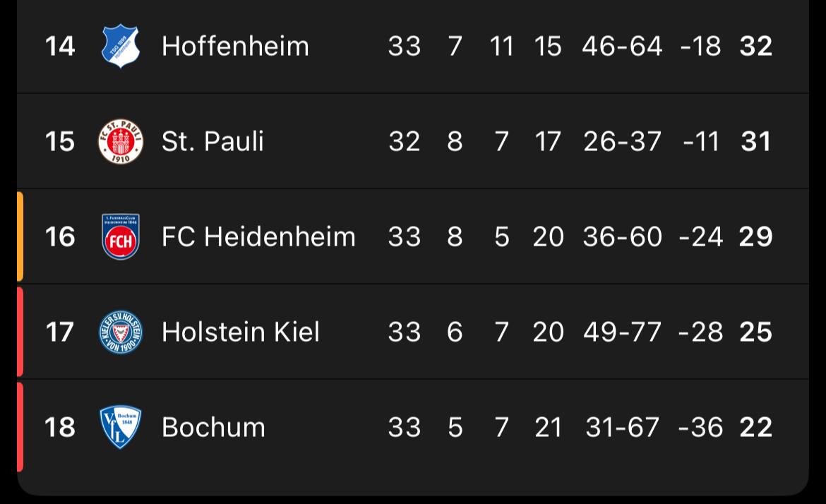The height and width of the screenshot is (504, 826).
Task: Click position number 14 in the table
Action: (x=60, y=47)
